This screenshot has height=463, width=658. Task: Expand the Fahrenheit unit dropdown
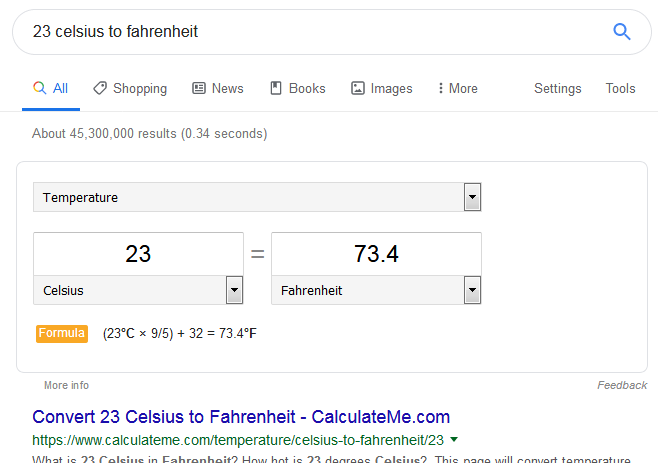(376, 290)
